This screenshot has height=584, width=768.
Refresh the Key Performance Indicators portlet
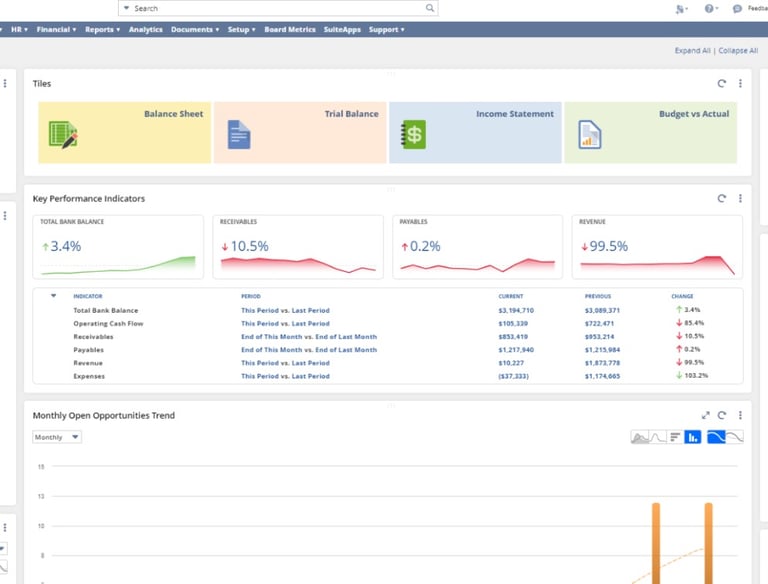(x=721, y=198)
